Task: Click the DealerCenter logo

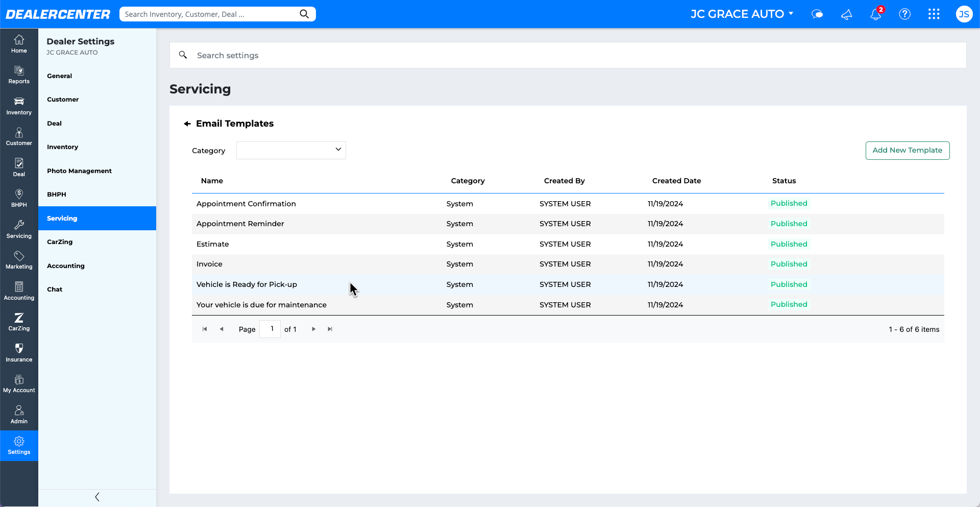Action: point(58,14)
